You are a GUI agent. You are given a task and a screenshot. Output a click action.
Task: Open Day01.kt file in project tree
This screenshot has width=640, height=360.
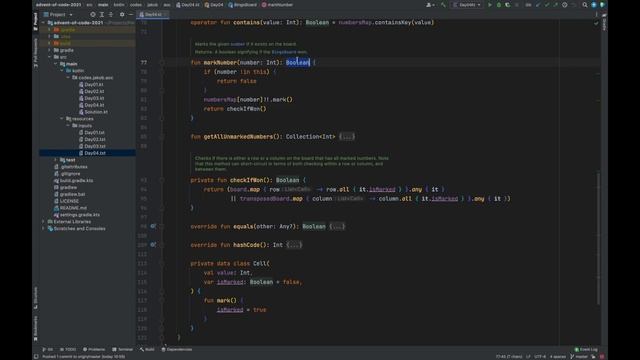pyautogui.click(x=91, y=84)
